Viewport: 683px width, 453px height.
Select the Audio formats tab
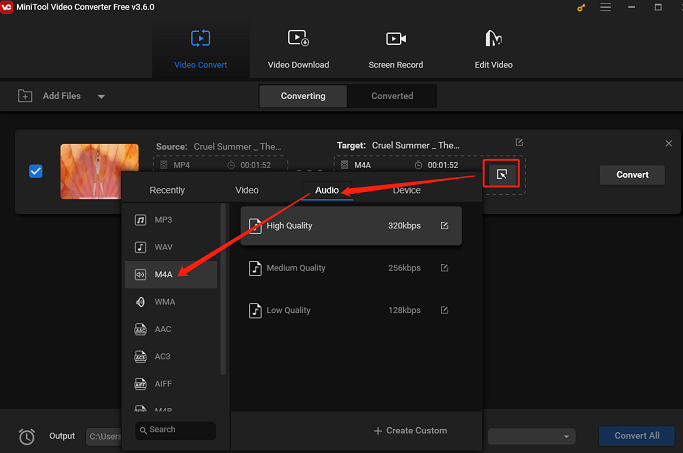point(327,190)
